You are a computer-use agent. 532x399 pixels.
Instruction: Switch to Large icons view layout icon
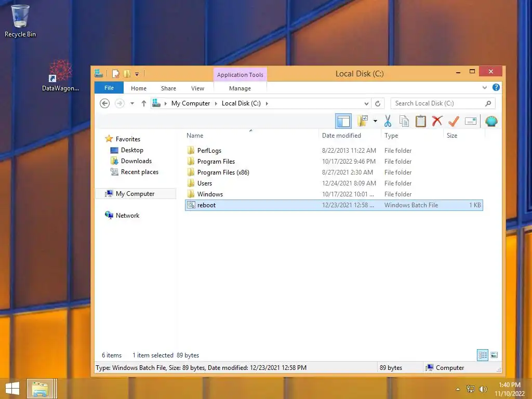click(494, 355)
